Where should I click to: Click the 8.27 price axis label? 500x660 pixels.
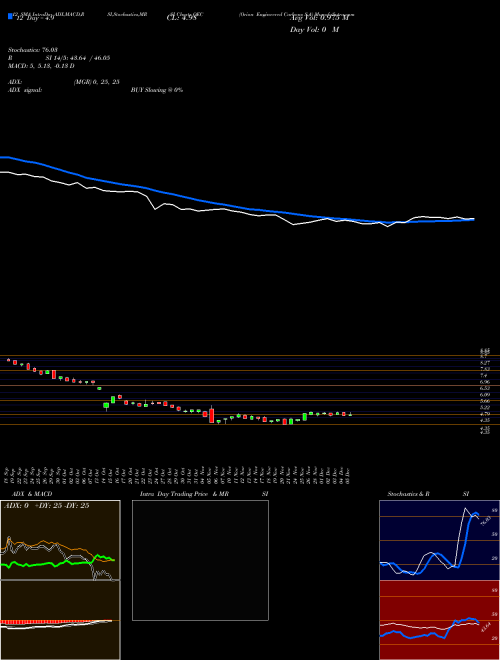484,362
